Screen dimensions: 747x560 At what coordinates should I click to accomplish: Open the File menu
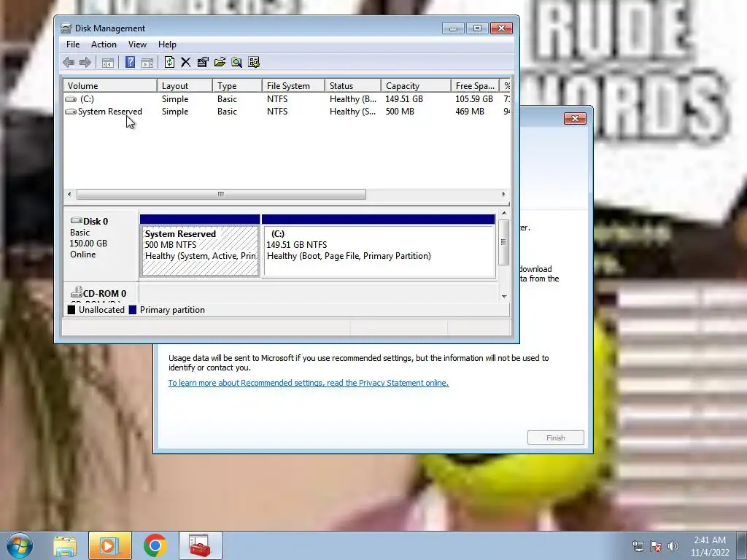[73, 44]
